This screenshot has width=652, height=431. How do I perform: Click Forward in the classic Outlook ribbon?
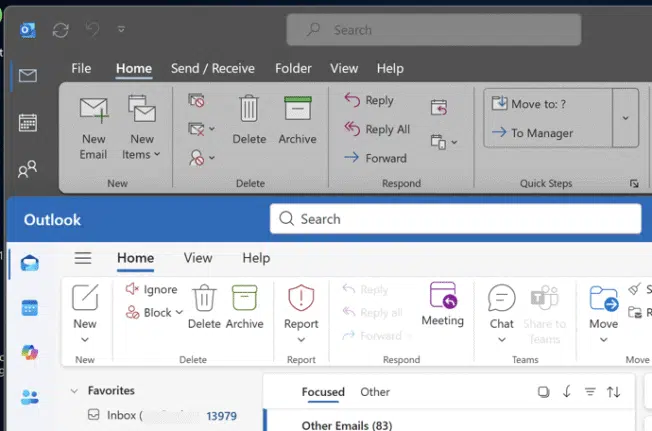[375, 158]
